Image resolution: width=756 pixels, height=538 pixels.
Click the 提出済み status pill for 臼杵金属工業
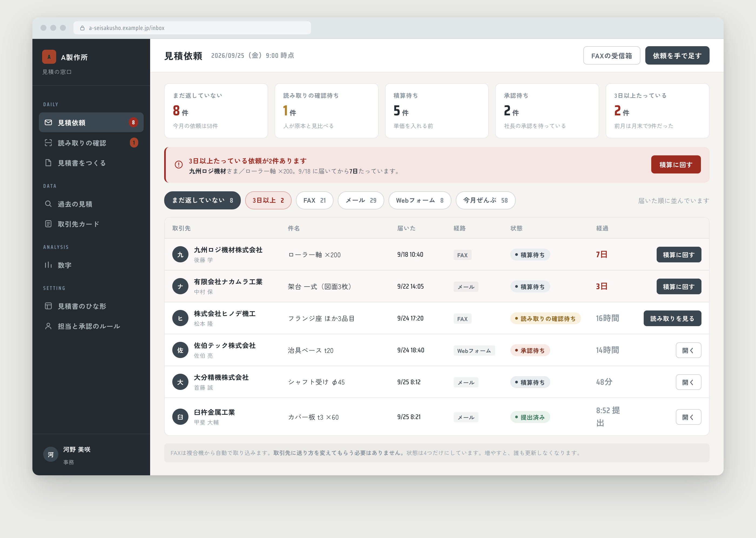(530, 417)
